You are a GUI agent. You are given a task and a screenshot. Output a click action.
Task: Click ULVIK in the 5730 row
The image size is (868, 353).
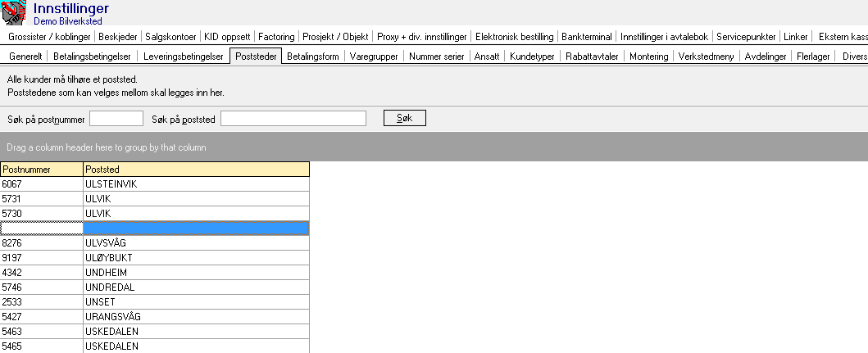point(197,214)
